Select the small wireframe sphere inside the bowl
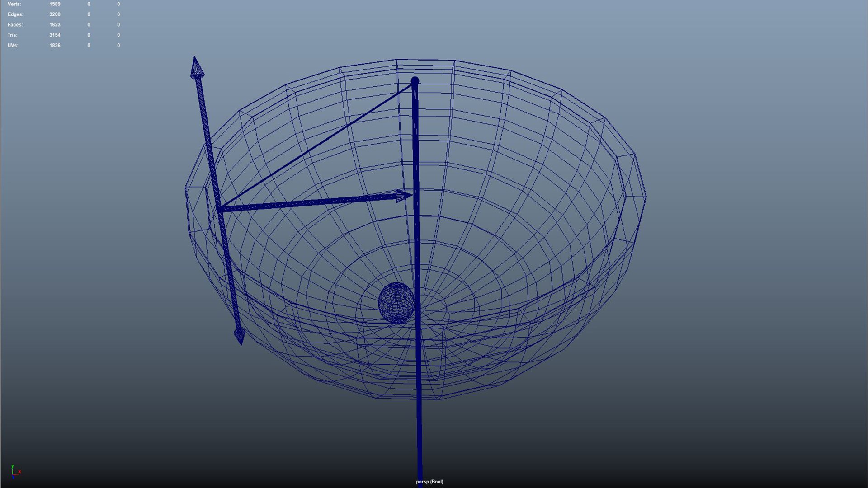The image size is (868, 488). coord(396,303)
